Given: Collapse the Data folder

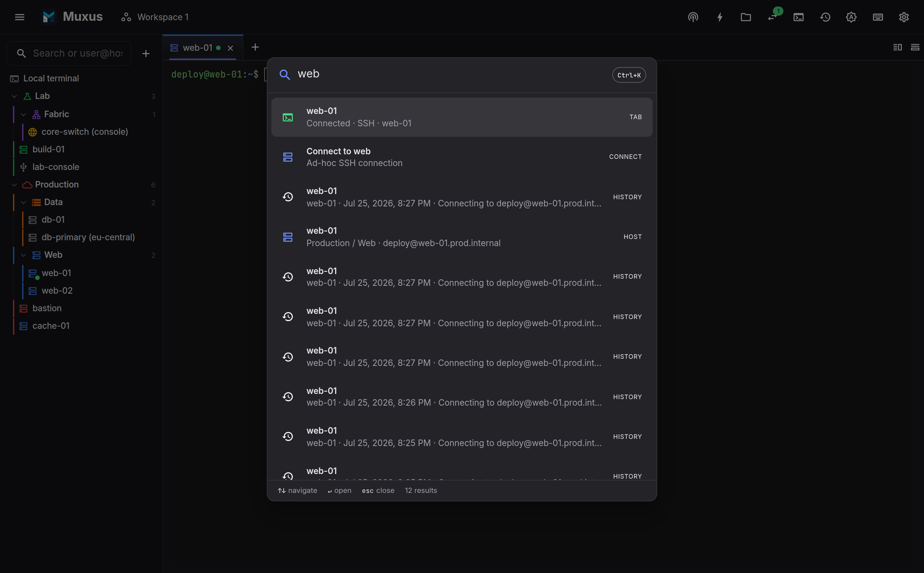Looking at the screenshot, I should [23, 203].
